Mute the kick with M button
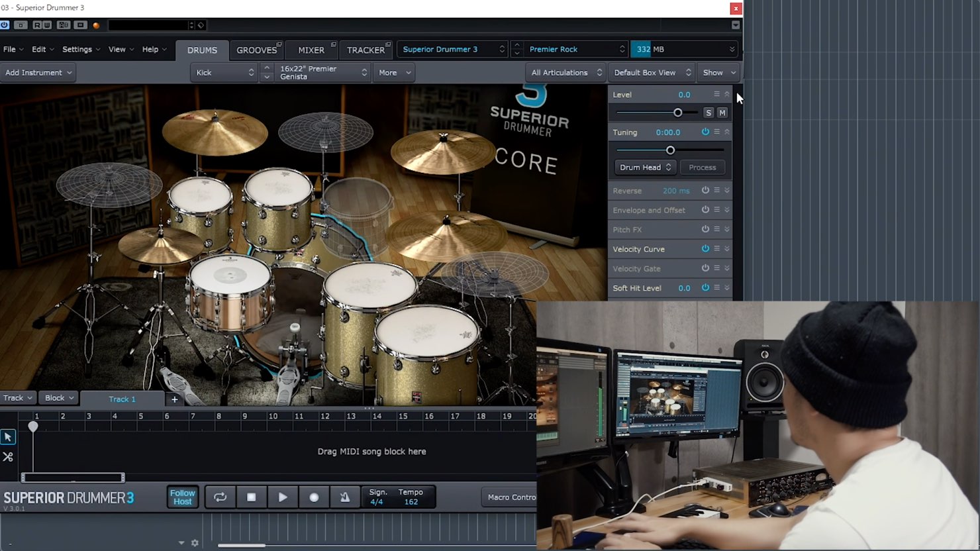 (x=722, y=113)
